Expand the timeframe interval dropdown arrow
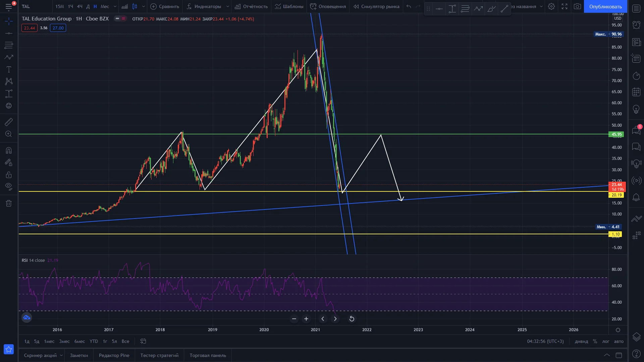The width and height of the screenshot is (644, 362). pyautogui.click(x=115, y=6)
